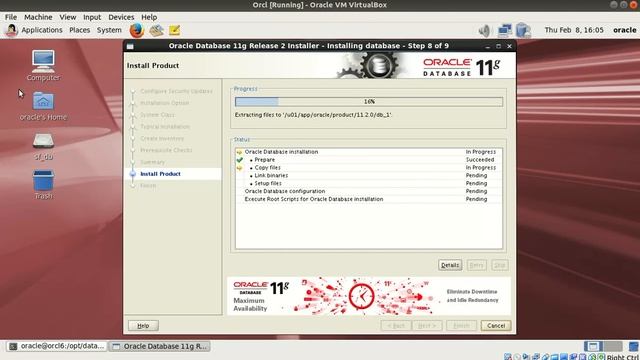Image resolution: width=640 pixels, height=360 pixels.
Task: Click the disabled Skip button
Action: click(x=500, y=265)
